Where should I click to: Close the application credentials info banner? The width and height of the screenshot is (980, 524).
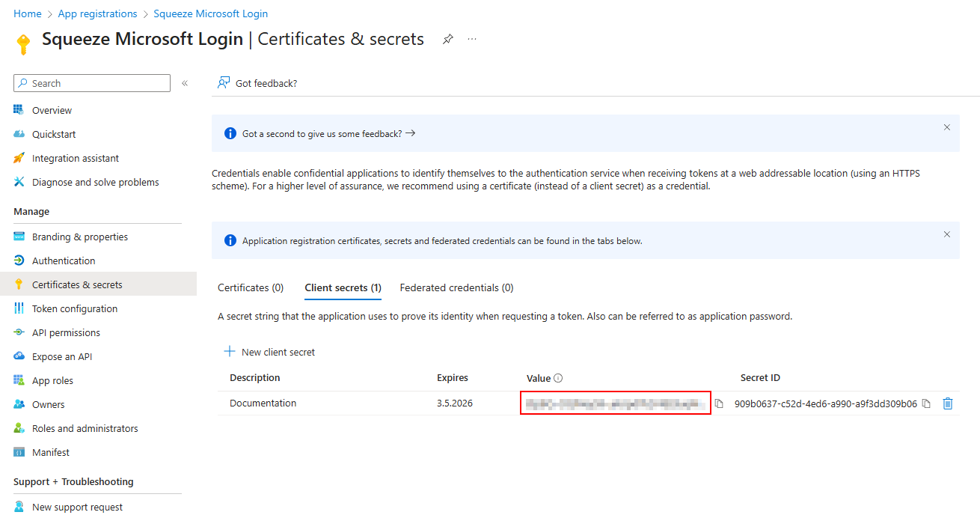[x=946, y=234]
